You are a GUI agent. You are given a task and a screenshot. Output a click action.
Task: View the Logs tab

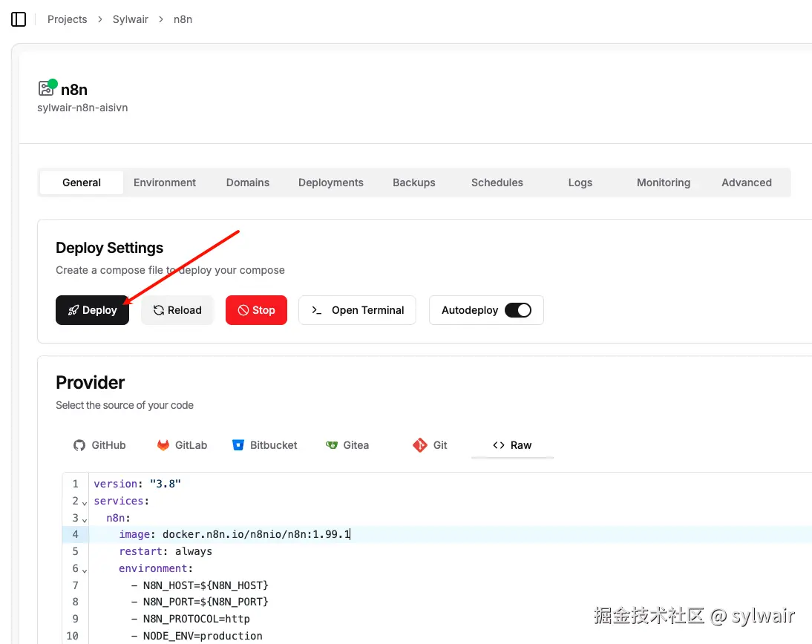click(580, 183)
